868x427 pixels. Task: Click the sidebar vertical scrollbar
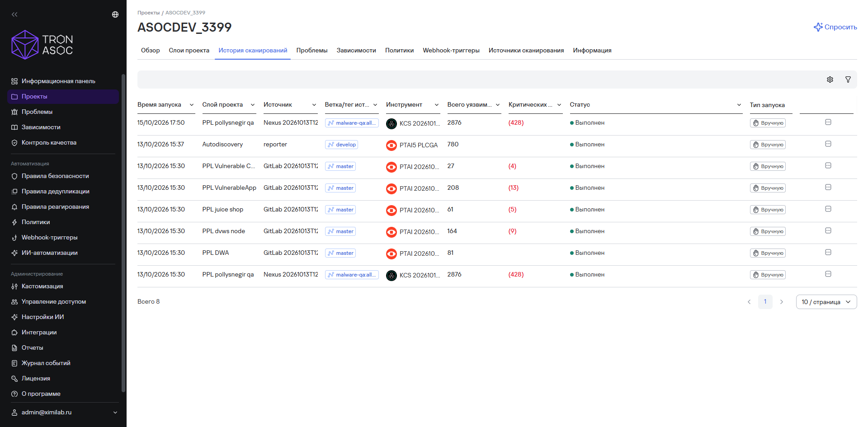click(x=123, y=233)
